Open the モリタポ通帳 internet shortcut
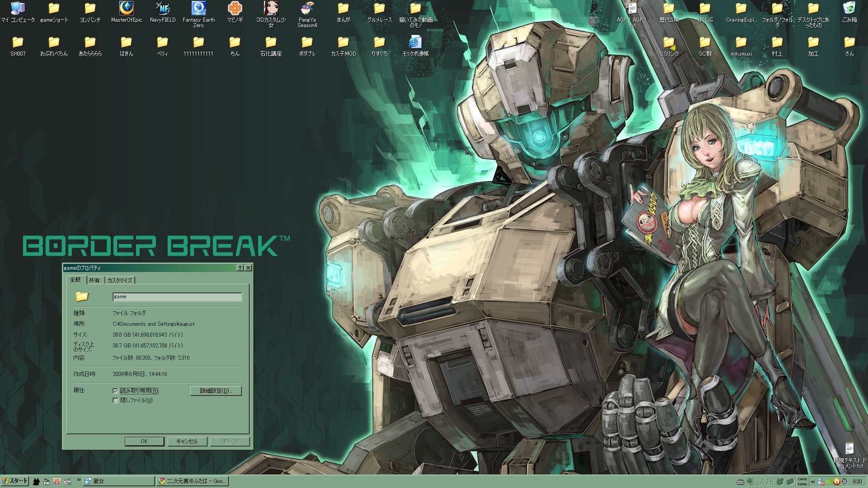 415,46
